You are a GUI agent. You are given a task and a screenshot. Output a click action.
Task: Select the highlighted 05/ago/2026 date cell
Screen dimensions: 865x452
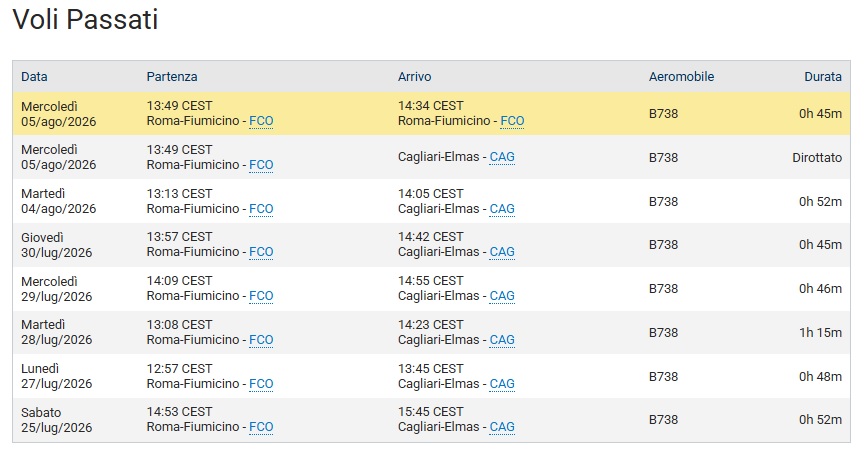(x=58, y=114)
